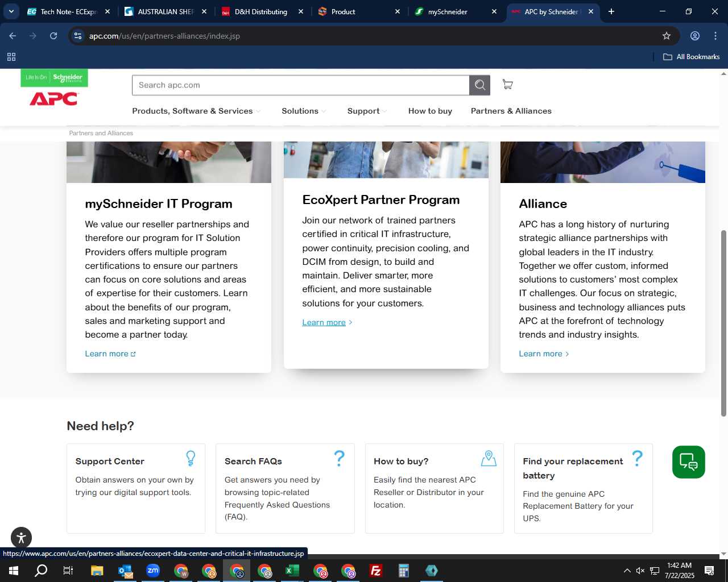Open Excel from the taskbar
Viewport: 728px width, 582px height.
click(x=292, y=571)
